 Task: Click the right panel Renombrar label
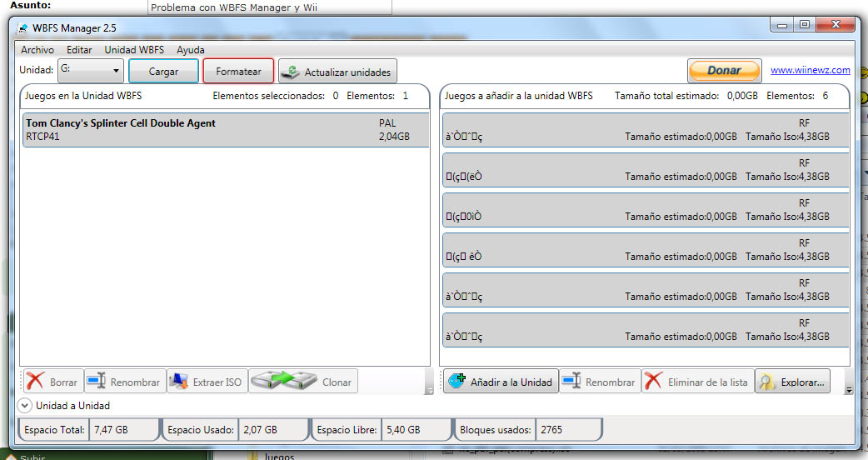[610, 382]
